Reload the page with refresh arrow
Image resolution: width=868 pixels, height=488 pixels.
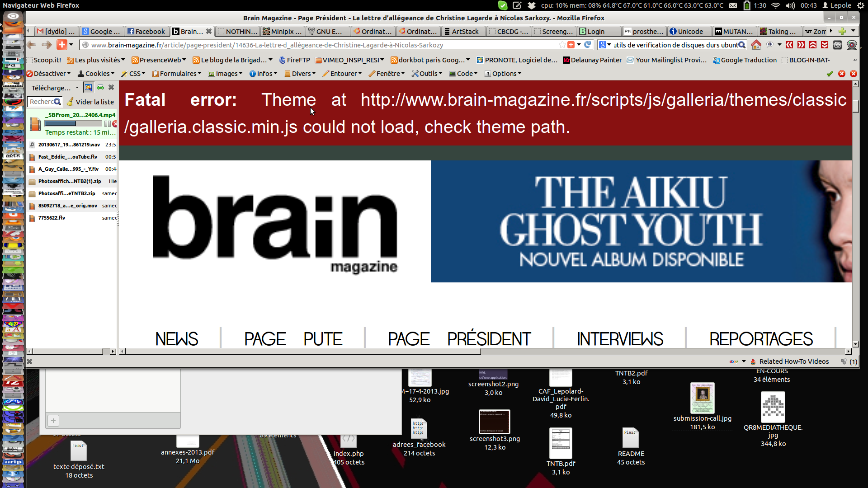tap(587, 45)
